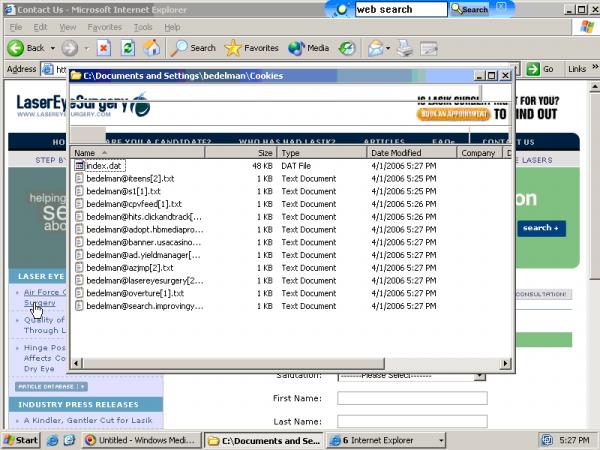The height and width of the screenshot is (450, 600).
Task: Click the Article Database button
Action: pos(51,386)
